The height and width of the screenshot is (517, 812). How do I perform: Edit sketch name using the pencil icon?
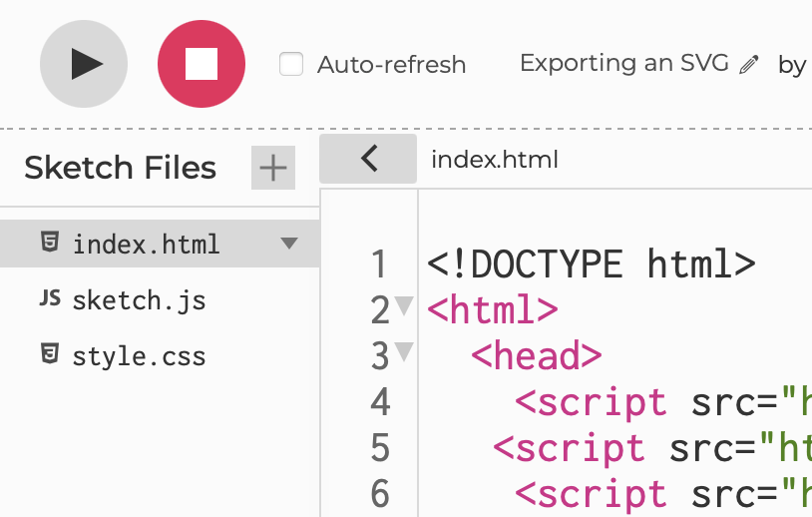coord(749,65)
